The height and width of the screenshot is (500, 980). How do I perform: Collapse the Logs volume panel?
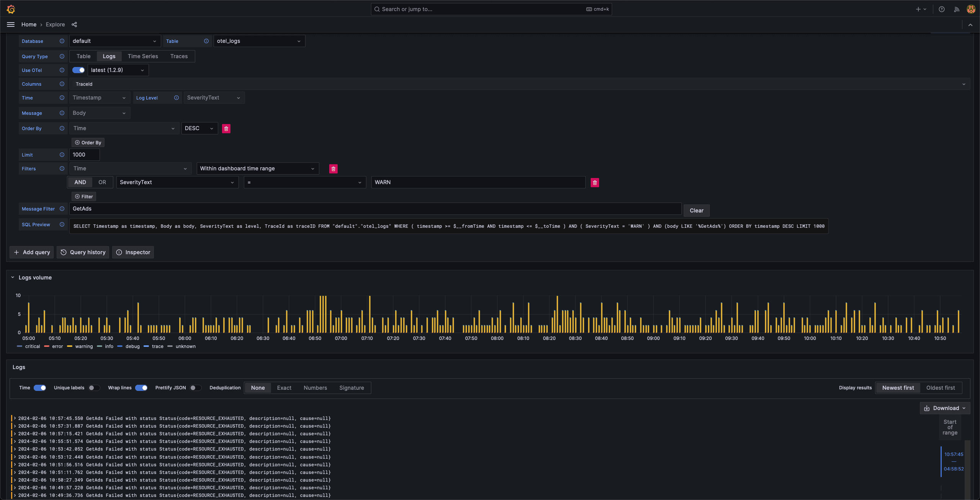(13, 278)
